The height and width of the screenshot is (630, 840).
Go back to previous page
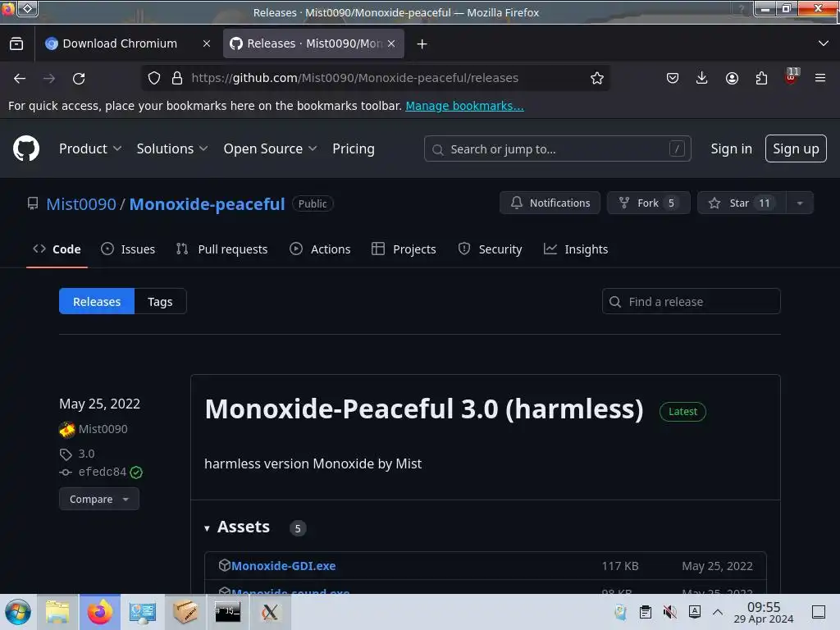[x=20, y=78]
